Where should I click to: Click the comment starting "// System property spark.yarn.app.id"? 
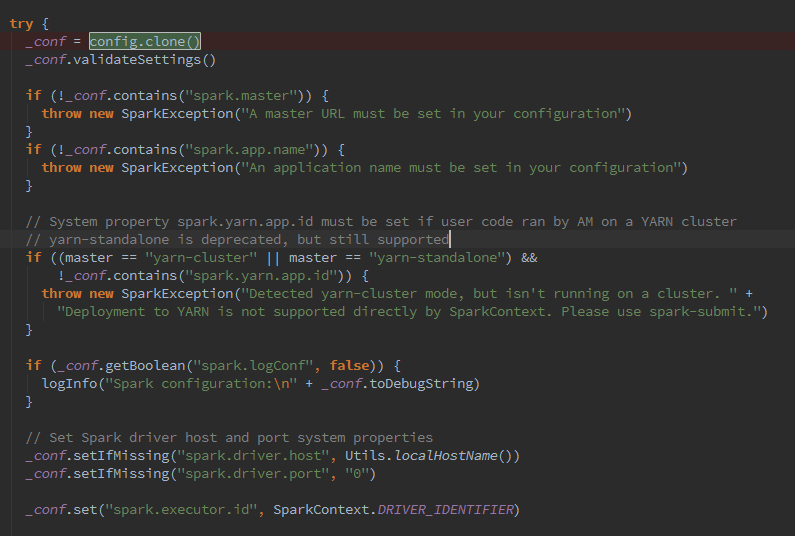(x=381, y=222)
